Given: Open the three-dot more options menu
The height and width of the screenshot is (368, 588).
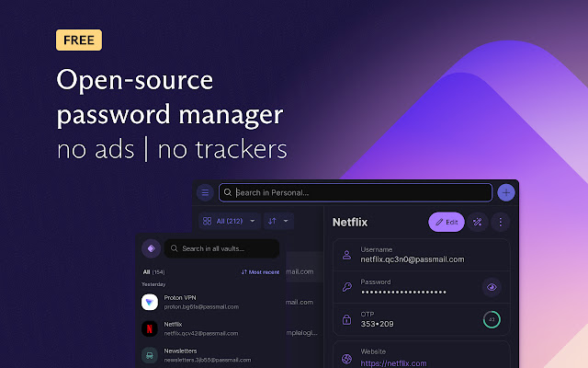Looking at the screenshot, I should tap(500, 222).
